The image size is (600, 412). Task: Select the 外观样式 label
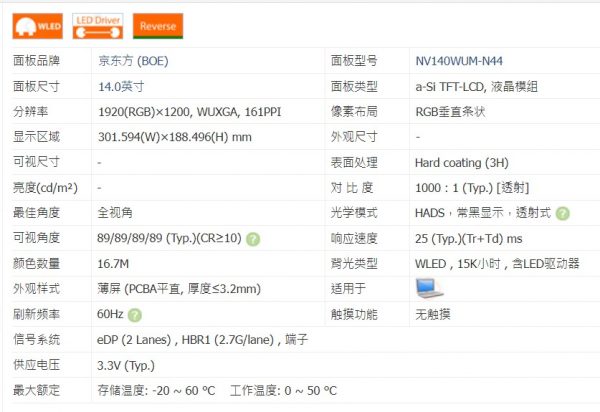click(36, 288)
